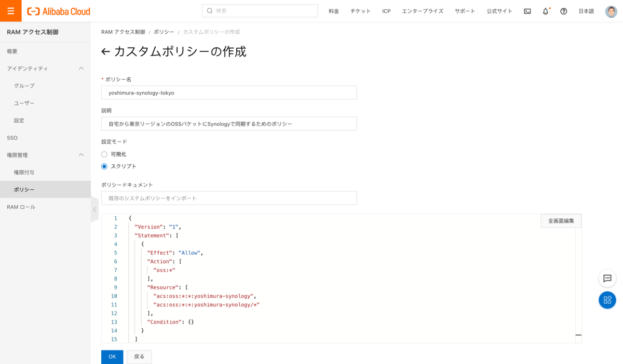The width and height of the screenshot is (623, 364).
Task: Open the 既存のシステムポリシーをインポート dropdown
Action: pyautogui.click(x=229, y=198)
